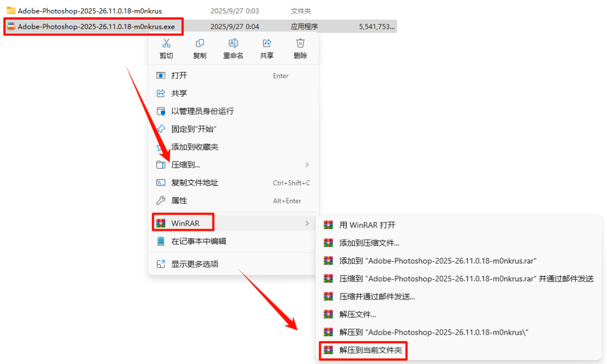Expand the WinRAR submenu chevron
Viewport: 607px width, 364px height.
pos(307,223)
